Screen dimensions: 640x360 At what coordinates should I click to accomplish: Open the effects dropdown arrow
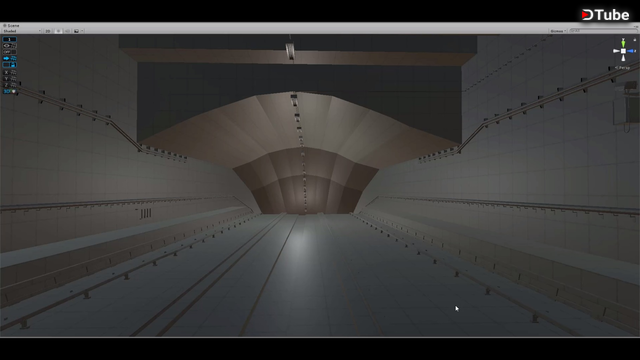point(82,31)
